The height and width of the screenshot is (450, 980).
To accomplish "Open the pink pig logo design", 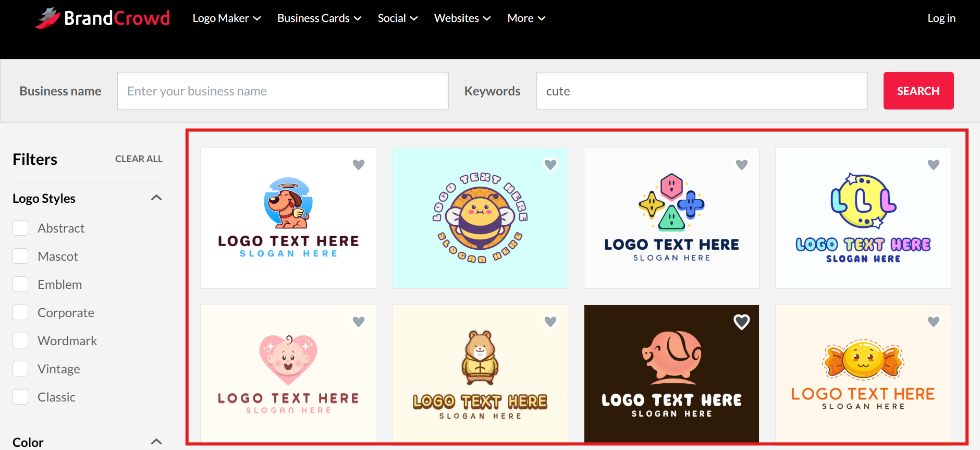I will (671, 373).
